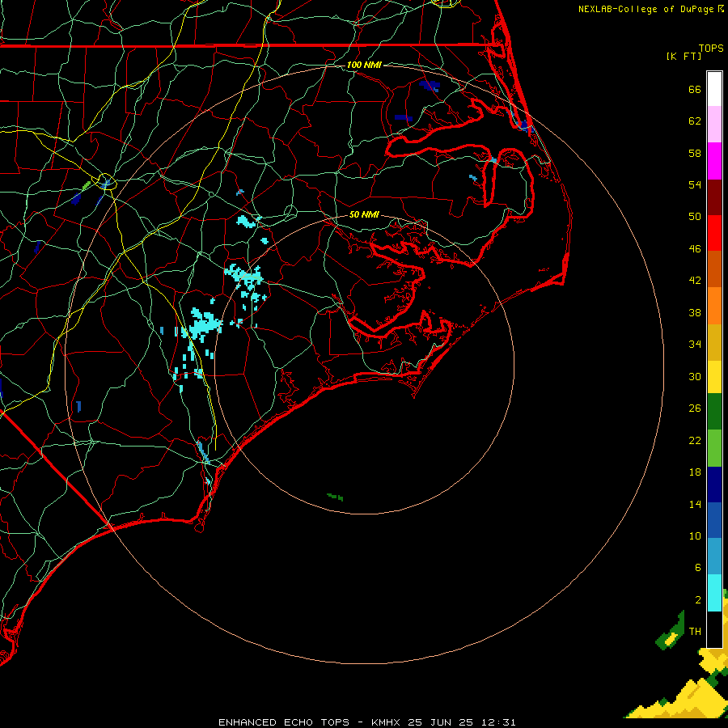This screenshot has height=728, width=728.
Task: Pick the light pink legend swatch
Action: click(x=714, y=125)
